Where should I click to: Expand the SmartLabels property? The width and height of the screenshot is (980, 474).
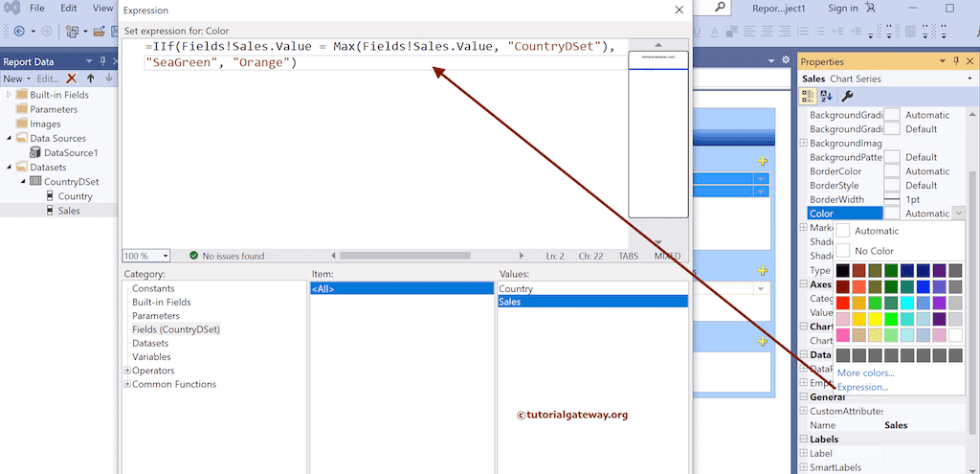804,467
